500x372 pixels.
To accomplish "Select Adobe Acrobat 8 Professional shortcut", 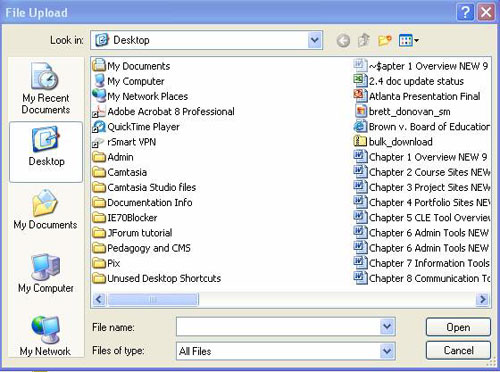I will (x=163, y=112).
